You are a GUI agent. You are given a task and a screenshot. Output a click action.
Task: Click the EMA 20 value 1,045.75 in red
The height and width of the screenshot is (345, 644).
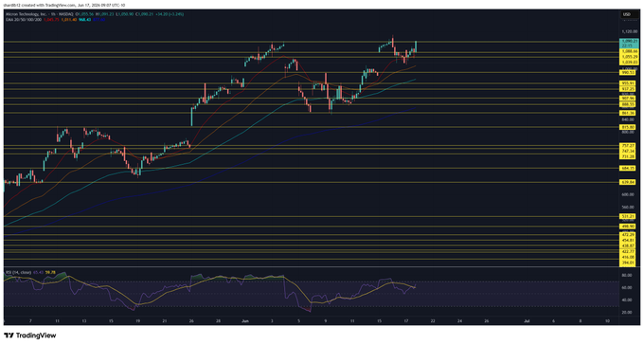click(51, 20)
